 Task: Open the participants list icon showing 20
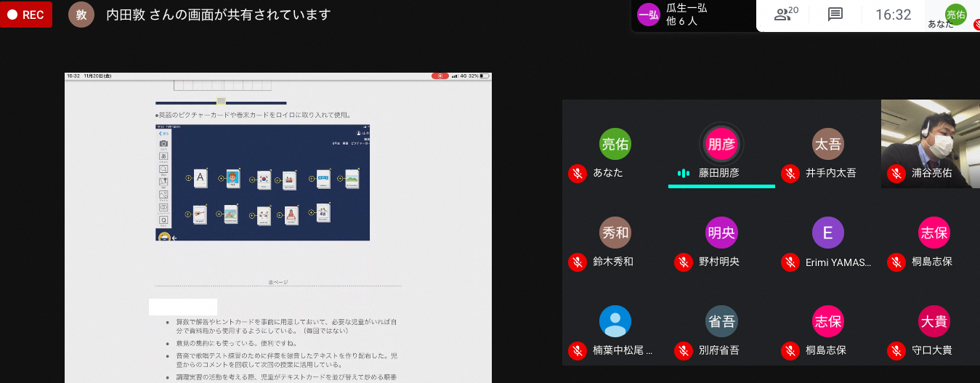point(787,15)
